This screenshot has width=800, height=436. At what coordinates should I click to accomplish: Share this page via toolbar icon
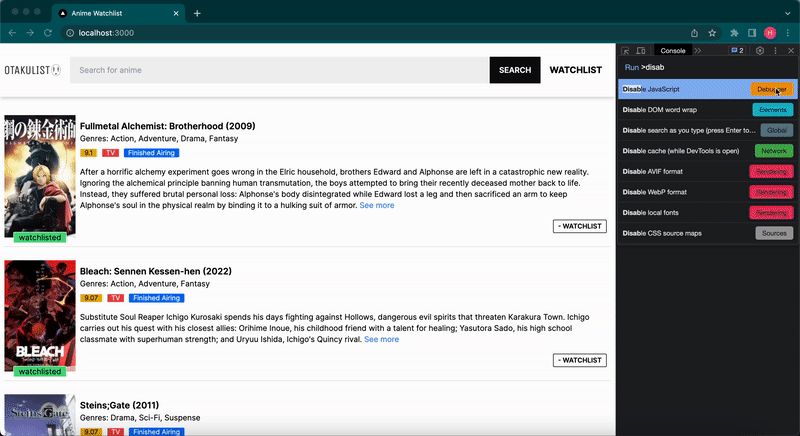694,33
